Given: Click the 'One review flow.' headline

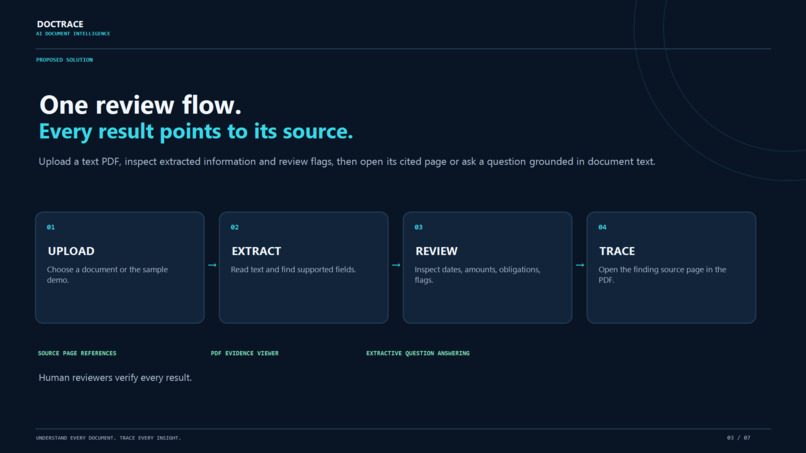Looking at the screenshot, I should (x=140, y=105).
